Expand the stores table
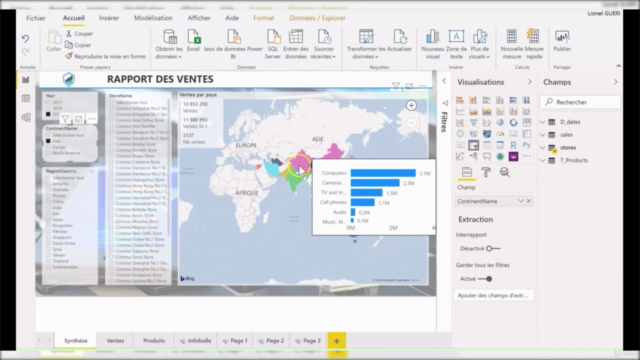 coord(543,147)
